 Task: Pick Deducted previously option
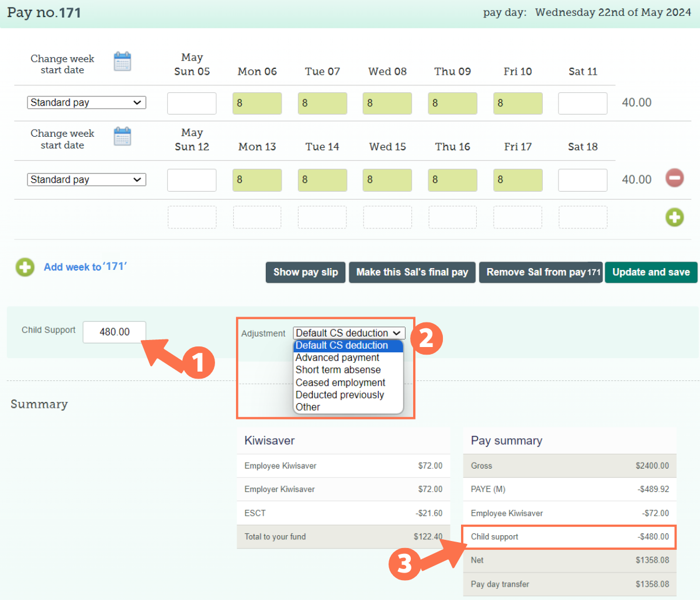pyautogui.click(x=339, y=395)
